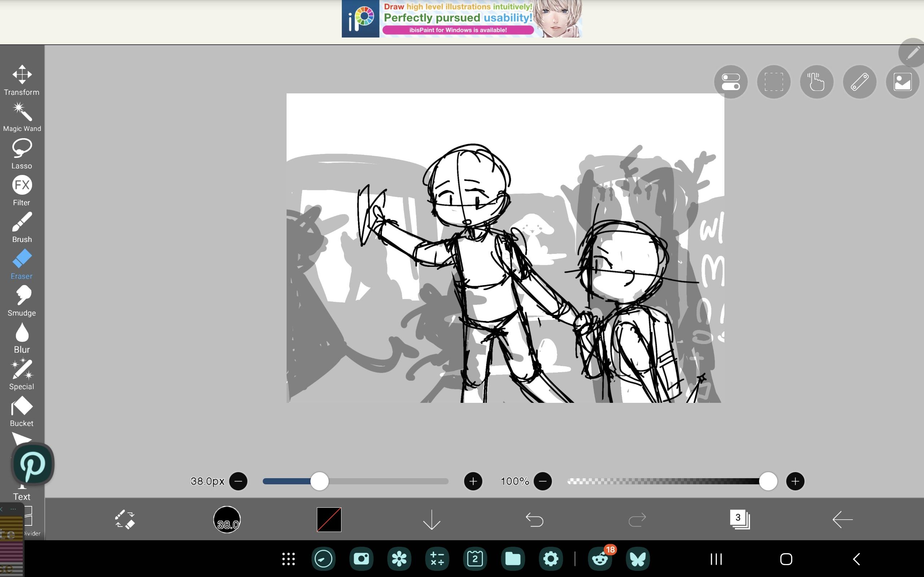Toggle the brush/eraser switch button
Screen dimensions: 924x577
pyautogui.click(x=125, y=519)
